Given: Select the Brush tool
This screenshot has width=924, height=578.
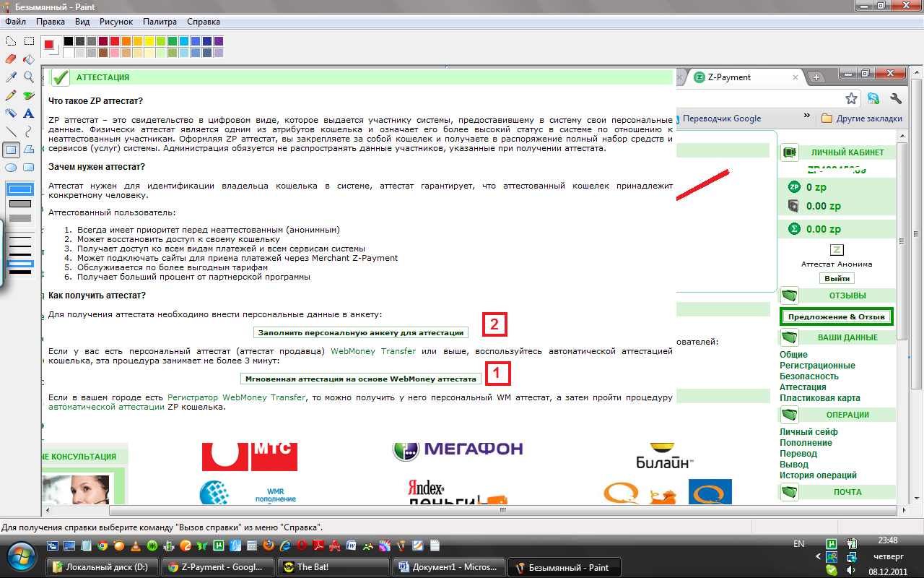Looking at the screenshot, I should [29, 95].
